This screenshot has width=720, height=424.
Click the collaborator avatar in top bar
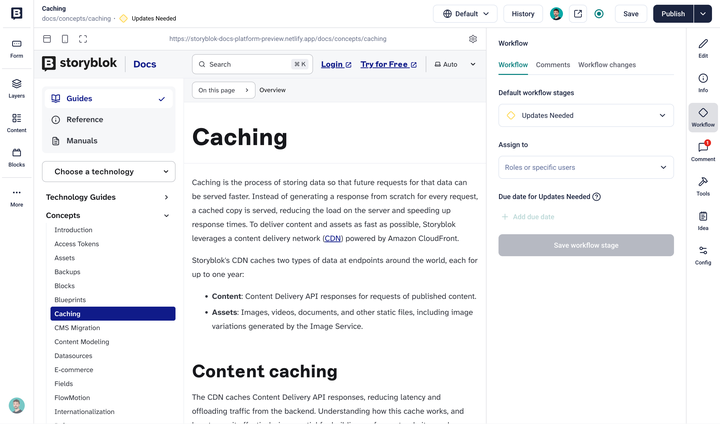[556, 14]
